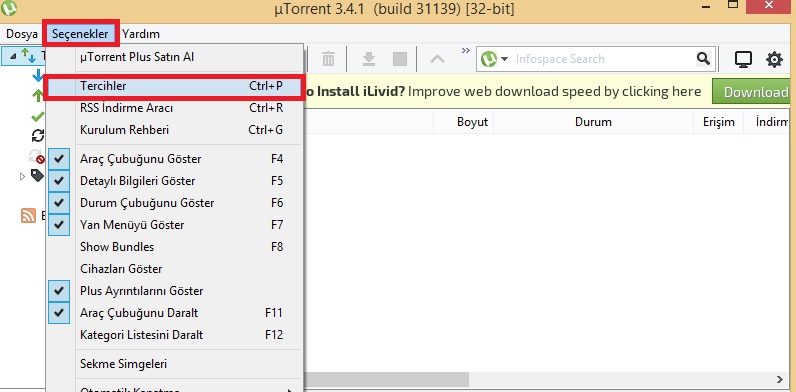Open the search provider dropdown arrow
Viewport: 796px width, 392px height.
[x=504, y=59]
